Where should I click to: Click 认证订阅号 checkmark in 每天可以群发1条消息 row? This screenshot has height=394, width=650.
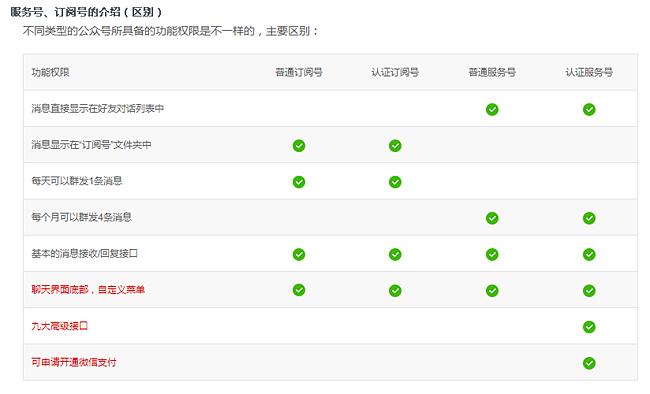[x=395, y=182]
